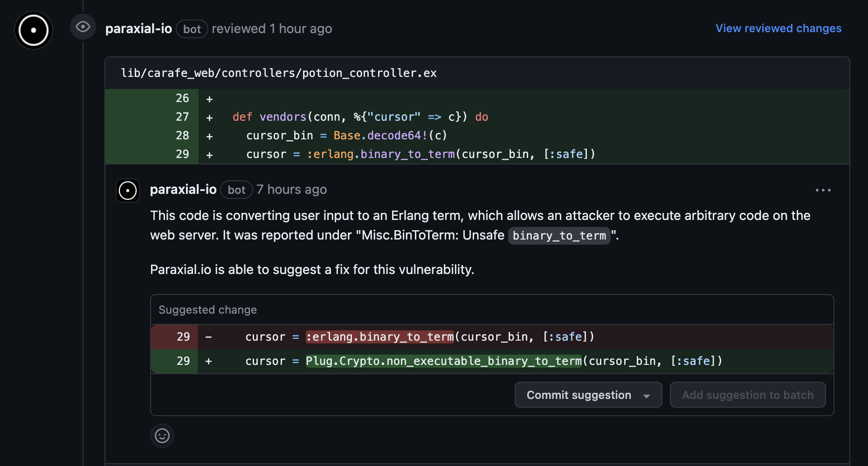Select diff line number 28
This screenshot has height=466, width=868.
pos(182,136)
